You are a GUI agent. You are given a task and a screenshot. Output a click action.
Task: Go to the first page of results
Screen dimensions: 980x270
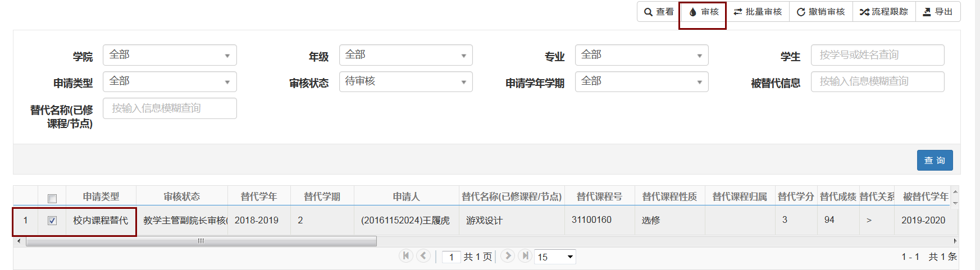406,256
